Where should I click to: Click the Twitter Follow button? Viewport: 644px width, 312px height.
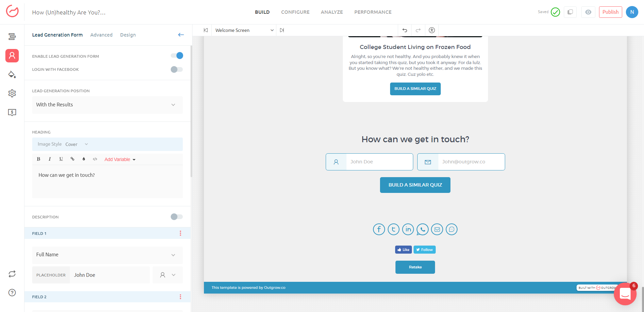coord(425,250)
